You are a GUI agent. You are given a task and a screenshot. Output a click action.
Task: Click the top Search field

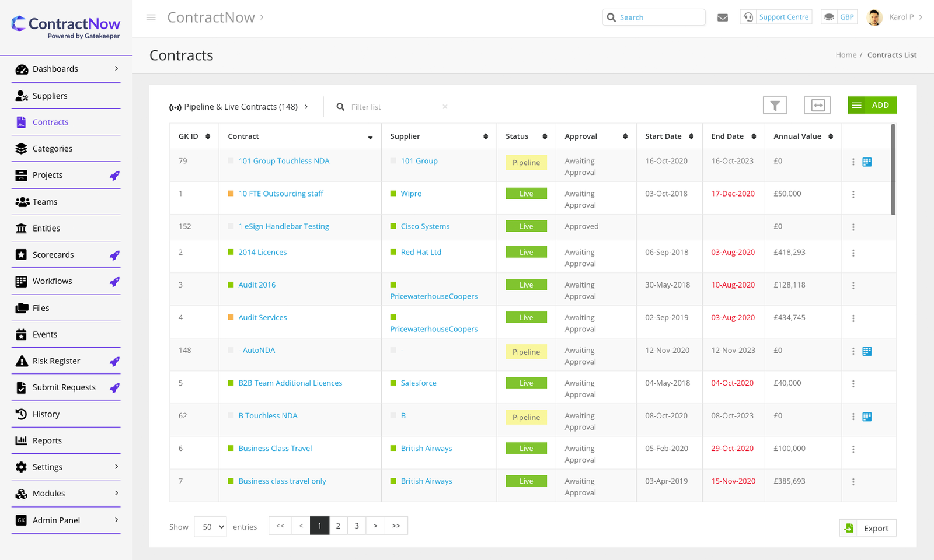(653, 17)
